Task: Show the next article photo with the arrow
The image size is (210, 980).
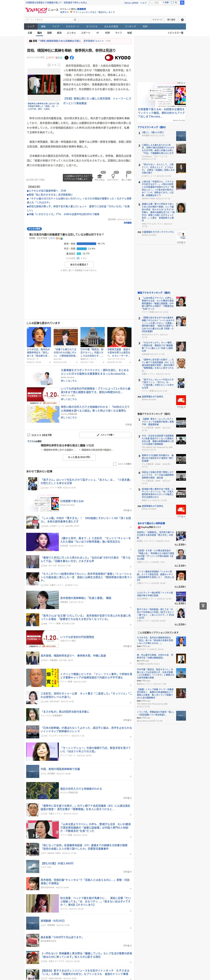Action: (59, 65)
